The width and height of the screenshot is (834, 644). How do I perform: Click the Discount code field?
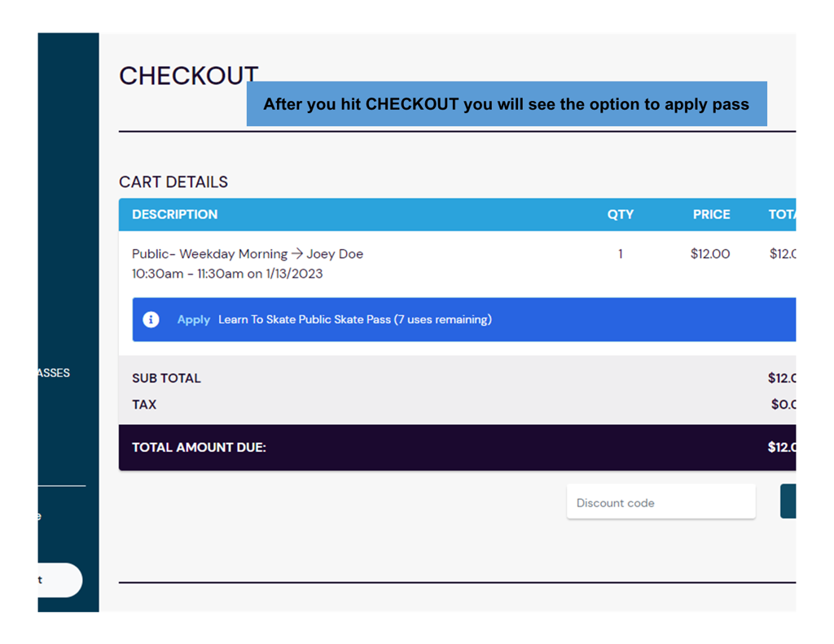661,503
